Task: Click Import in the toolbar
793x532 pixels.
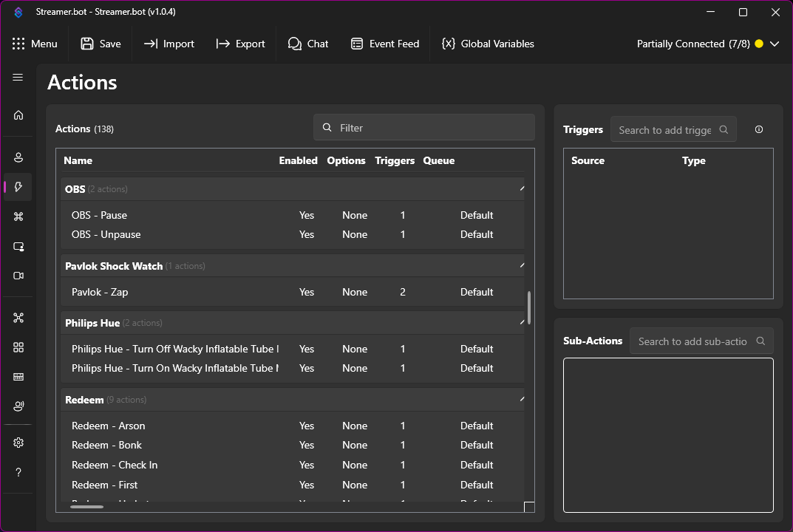Action: 169,44
